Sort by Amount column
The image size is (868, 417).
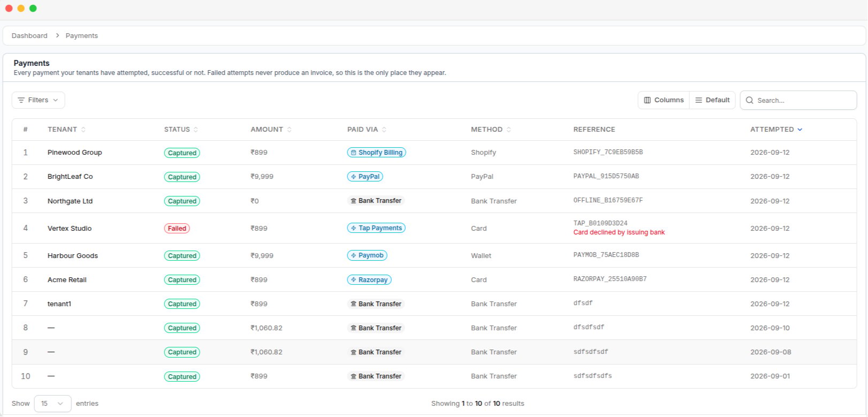271,130
